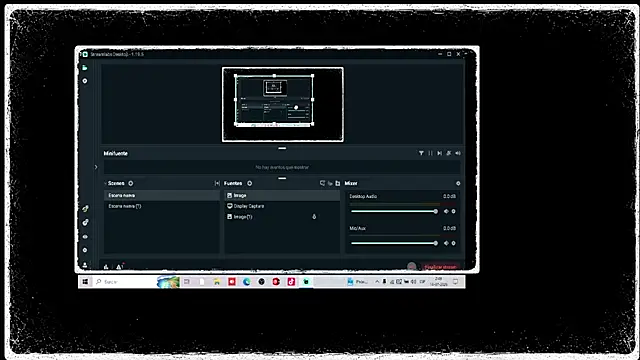The height and width of the screenshot is (360, 640).
Task: Click the rocket-shaped sidebar icon
Action: pyautogui.click(x=85, y=209)
